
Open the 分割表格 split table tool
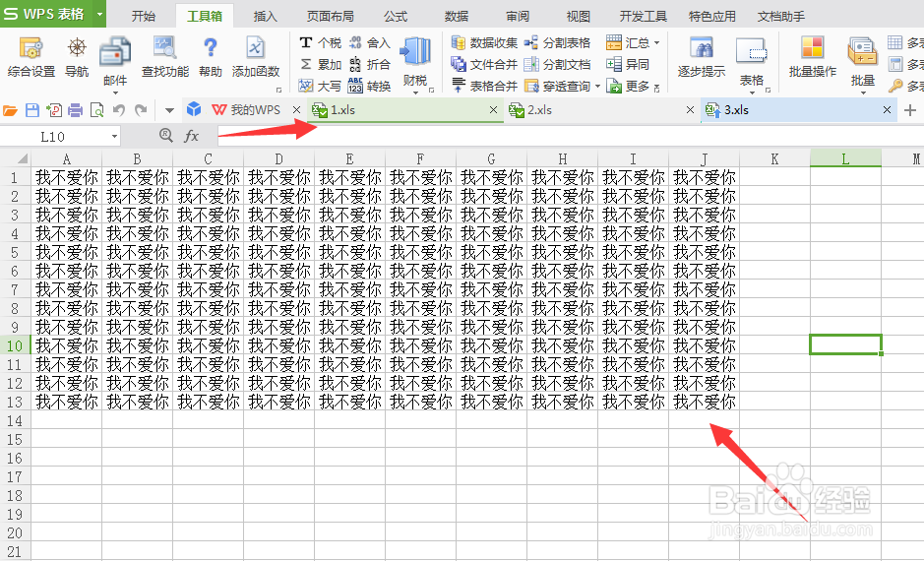[x=558, y=42]
